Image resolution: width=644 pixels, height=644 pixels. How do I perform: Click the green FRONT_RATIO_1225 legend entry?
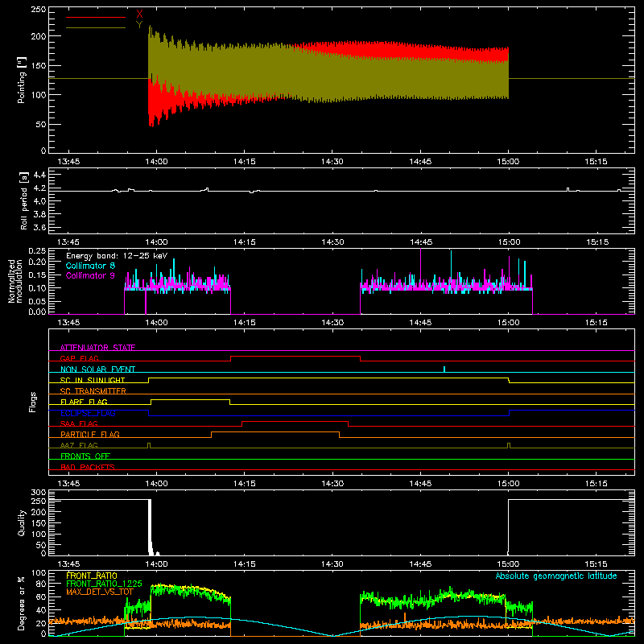coord(104,584)
